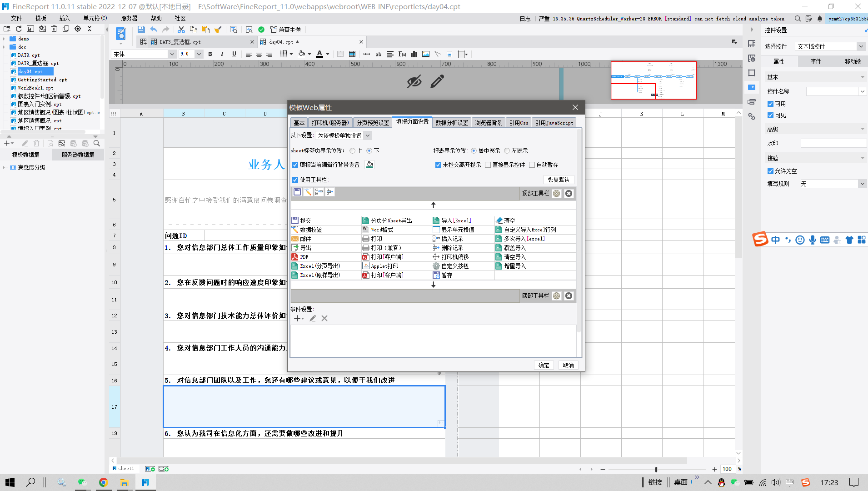The width and height of the screenshot is (868, 491).
Task: Select 上 for sheet tab position
Action: point(353,150)
